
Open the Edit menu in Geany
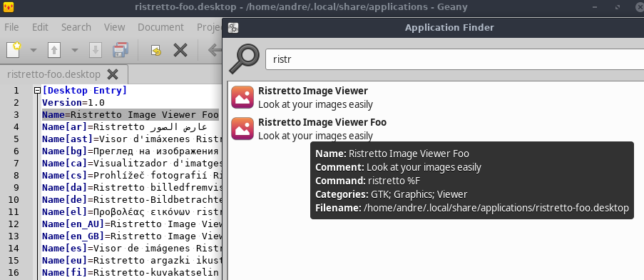40,27
